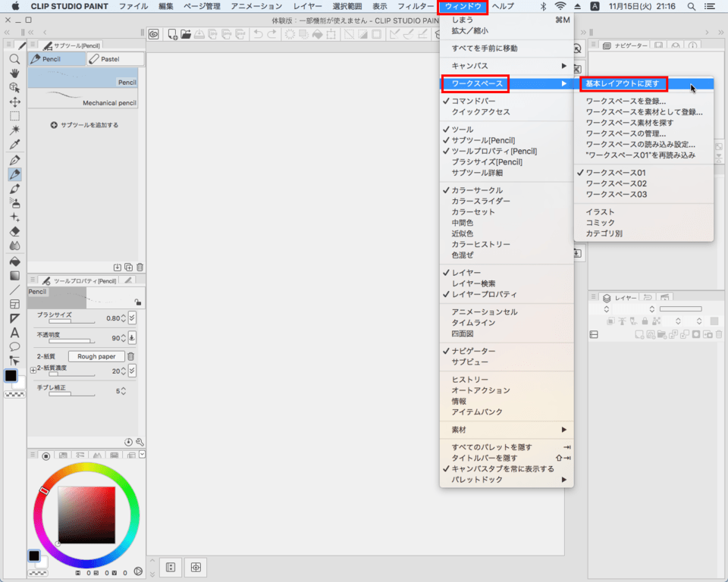728x582 pixels.
Task: Select the Frame border tool
Action: (15, 304)
